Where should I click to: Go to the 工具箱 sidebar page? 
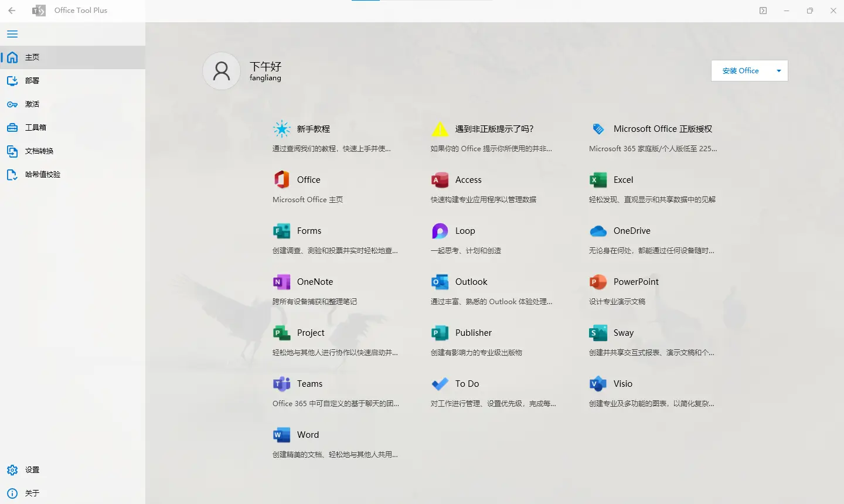[35, 128]
